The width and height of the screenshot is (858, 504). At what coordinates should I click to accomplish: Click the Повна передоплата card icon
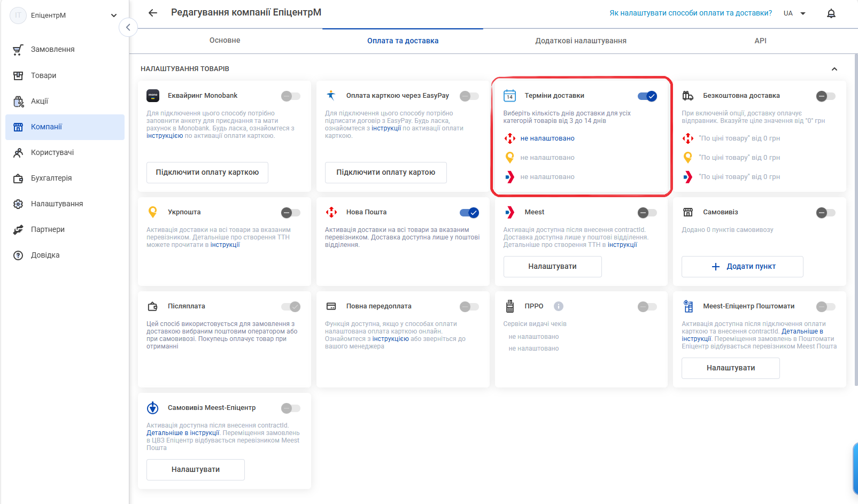(x=331, y=306)
